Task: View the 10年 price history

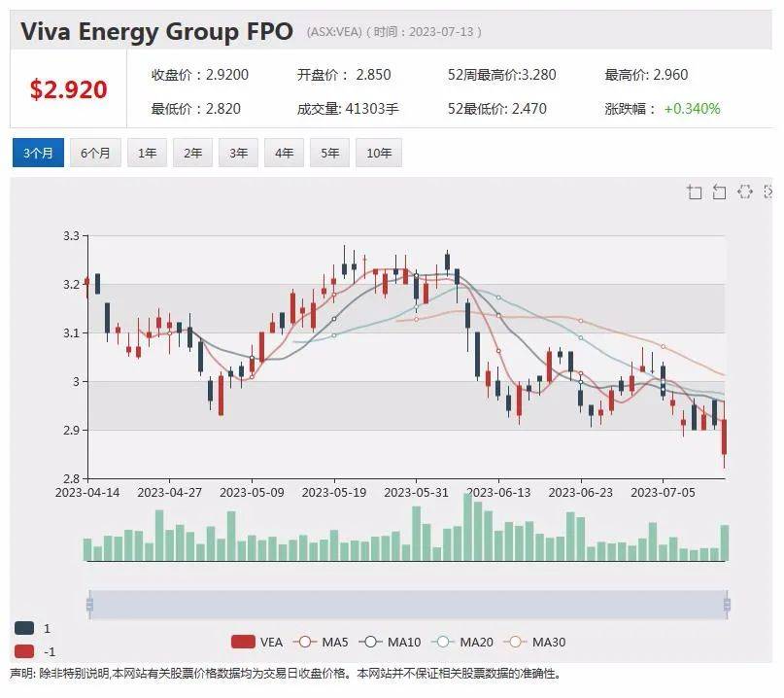Action: [378, 153]
